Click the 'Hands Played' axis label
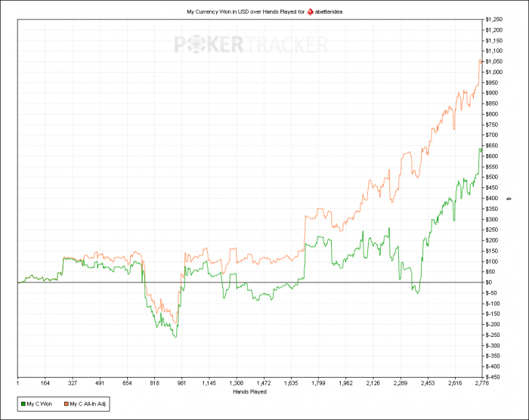The width and height of the screenshot is (529, 420). point(249,391)
